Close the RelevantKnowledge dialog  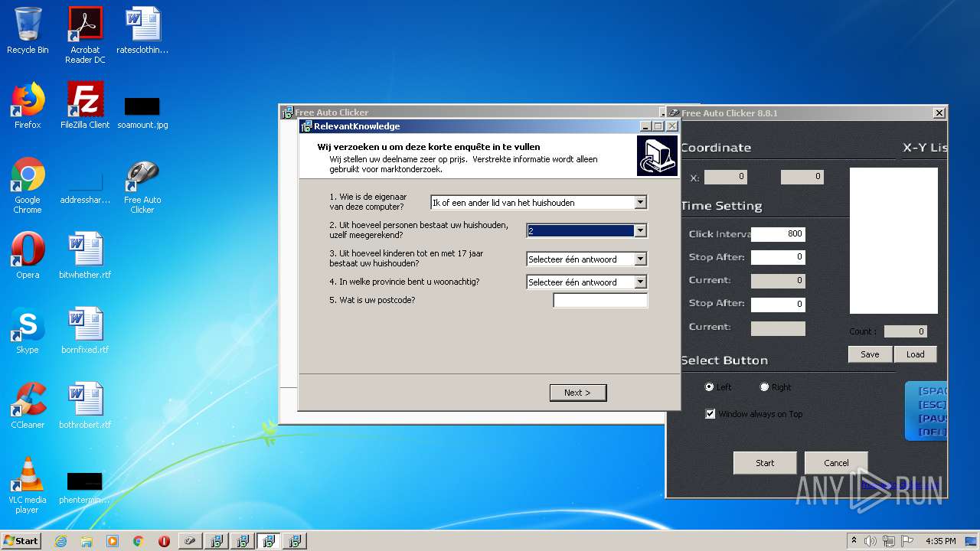click(672, 126)
